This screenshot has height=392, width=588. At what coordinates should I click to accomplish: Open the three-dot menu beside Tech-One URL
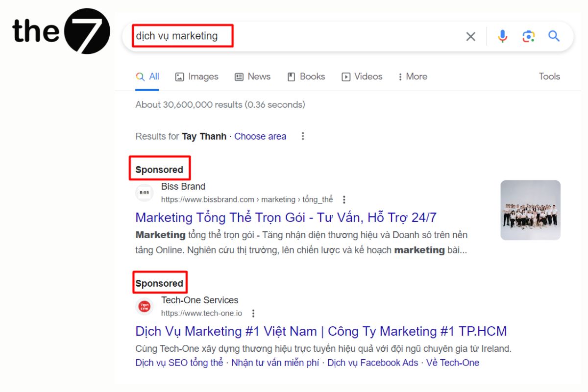point(253,313)
